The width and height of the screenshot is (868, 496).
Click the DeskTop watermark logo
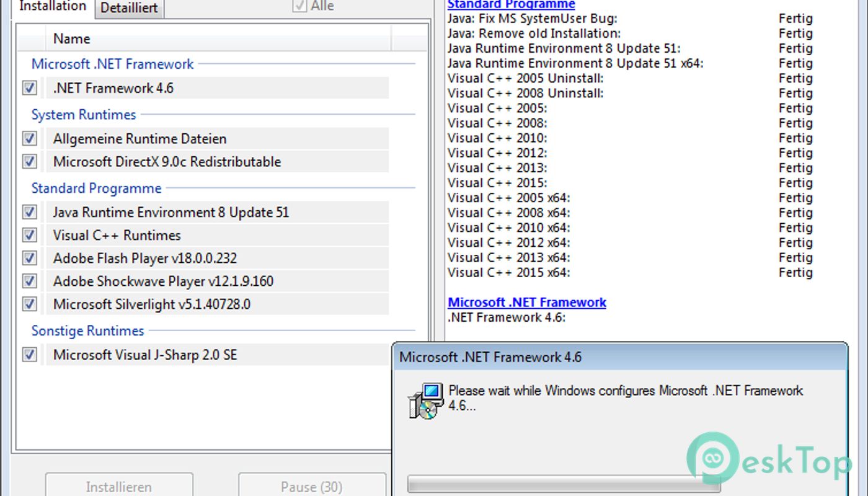click(x=769, y=462)
